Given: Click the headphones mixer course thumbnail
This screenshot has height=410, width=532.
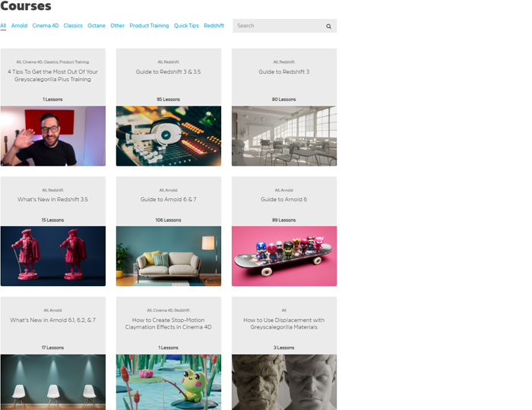Looking at the screenshot, I should point(169,136).
